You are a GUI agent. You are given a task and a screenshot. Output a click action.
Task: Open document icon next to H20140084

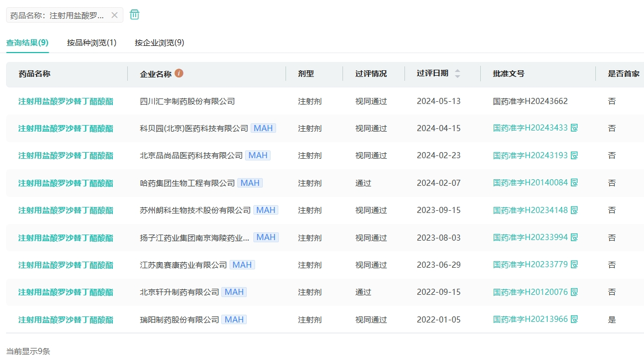[x=574, y=183]
